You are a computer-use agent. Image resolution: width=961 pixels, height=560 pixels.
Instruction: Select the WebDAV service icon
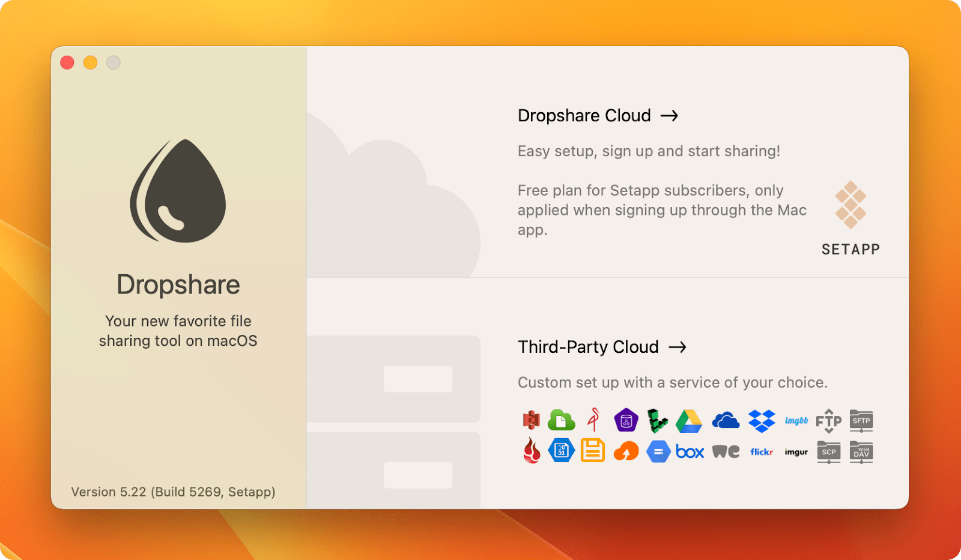click(x=861, y=452)
